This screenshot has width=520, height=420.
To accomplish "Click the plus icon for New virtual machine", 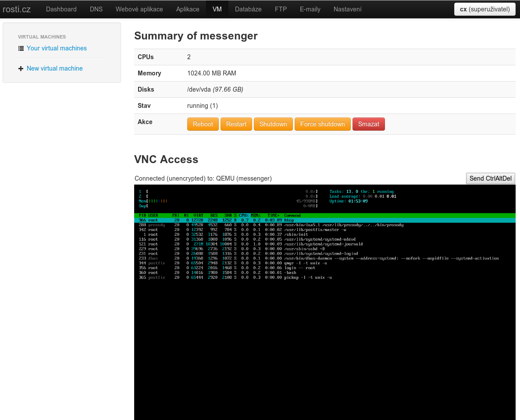I will [21, 69].
